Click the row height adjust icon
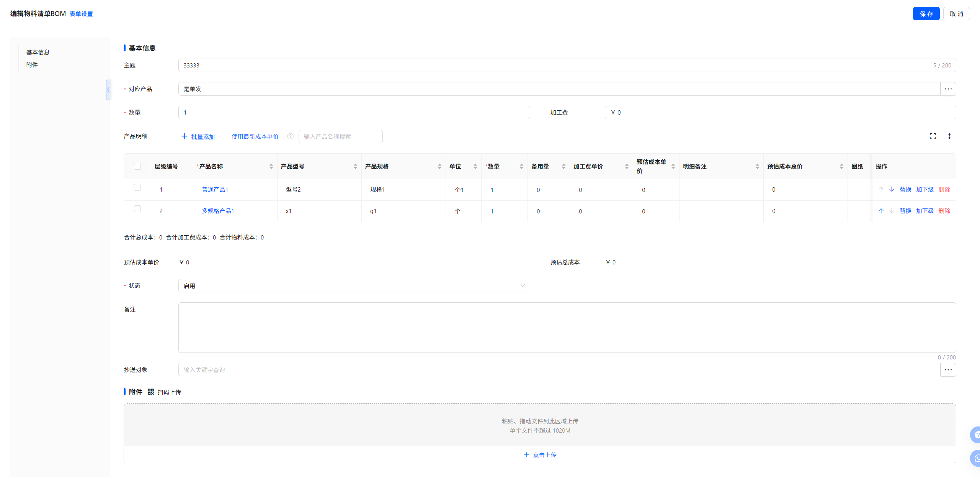Viewport: 980px width, 487px height. pyautogui.click(x=949, y=136)
